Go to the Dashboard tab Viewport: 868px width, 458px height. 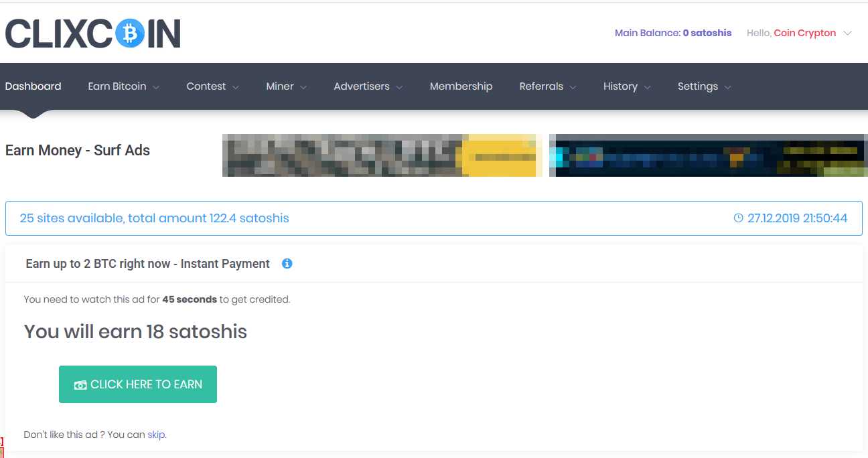(x=33, y=86)
